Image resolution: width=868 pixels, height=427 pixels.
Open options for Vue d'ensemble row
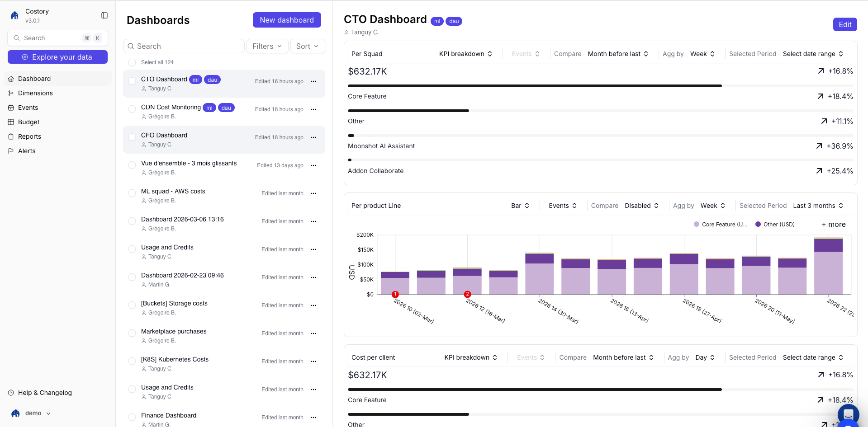pyautogui.click(x=313, y=165)
